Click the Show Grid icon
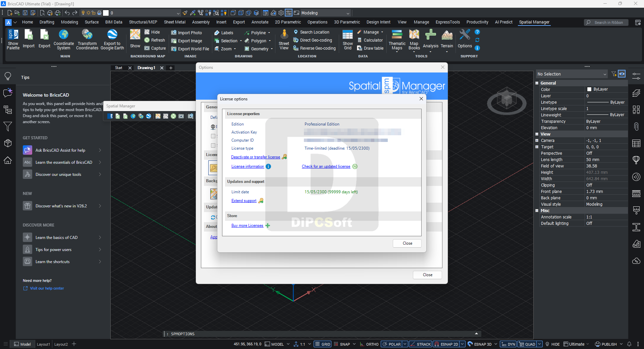644x349 pixels. point(348,39)
